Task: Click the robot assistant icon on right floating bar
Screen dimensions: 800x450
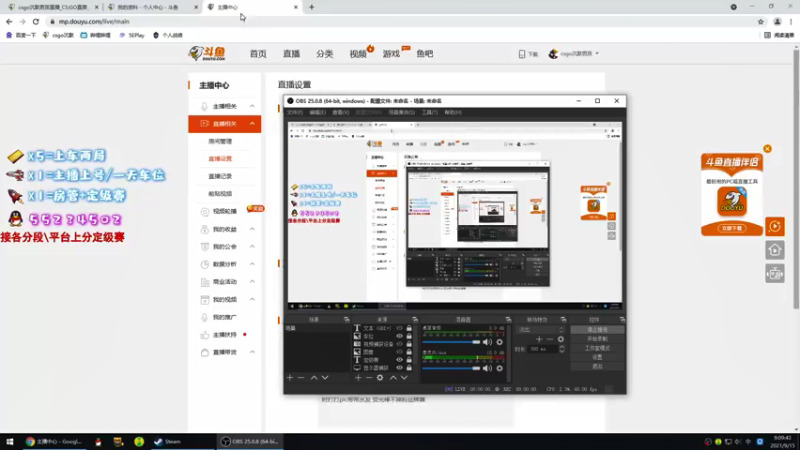Action: point(774,274)
